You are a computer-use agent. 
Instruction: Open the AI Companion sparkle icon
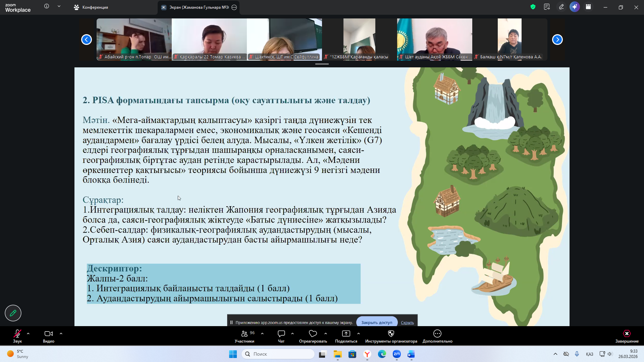pos(575,7)
